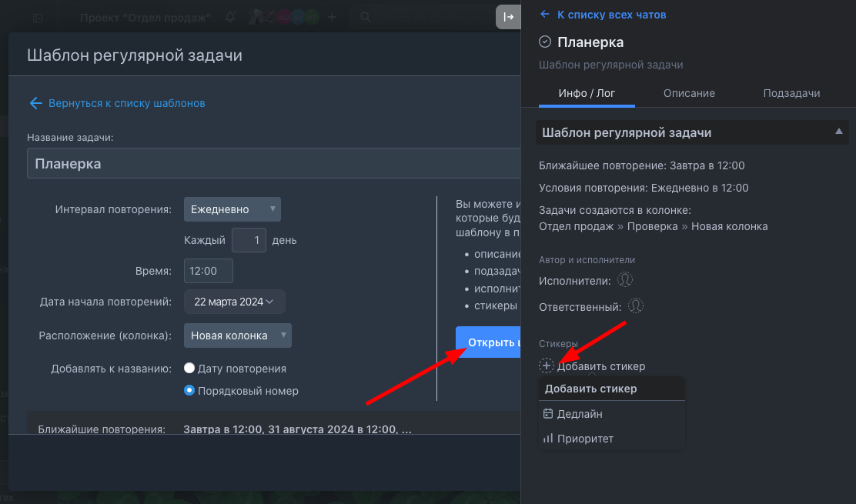This screenshot has width=856, height=504.
Task: Open the 22 марта 2024 start date picker
Action: click(x=234, y=302)
